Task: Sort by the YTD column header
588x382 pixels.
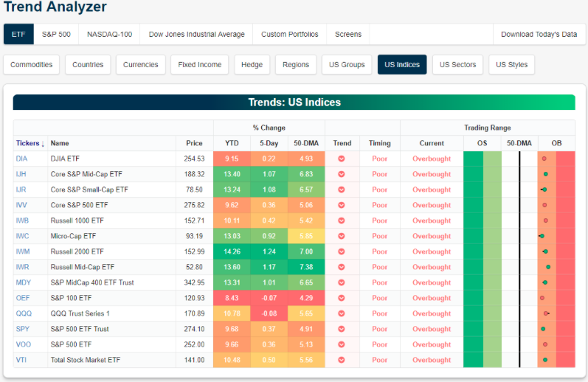Action: click(x=232, y=143)
